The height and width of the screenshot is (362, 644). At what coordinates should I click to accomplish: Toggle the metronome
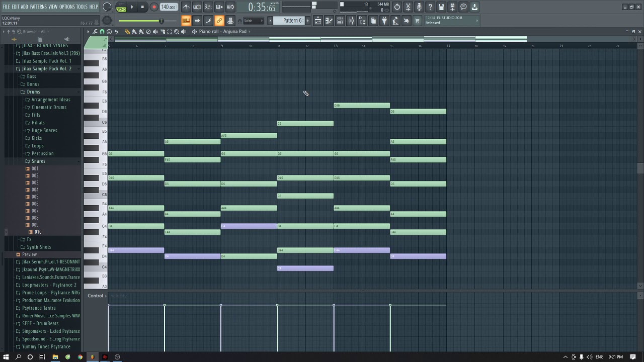(x=186, y=7)
